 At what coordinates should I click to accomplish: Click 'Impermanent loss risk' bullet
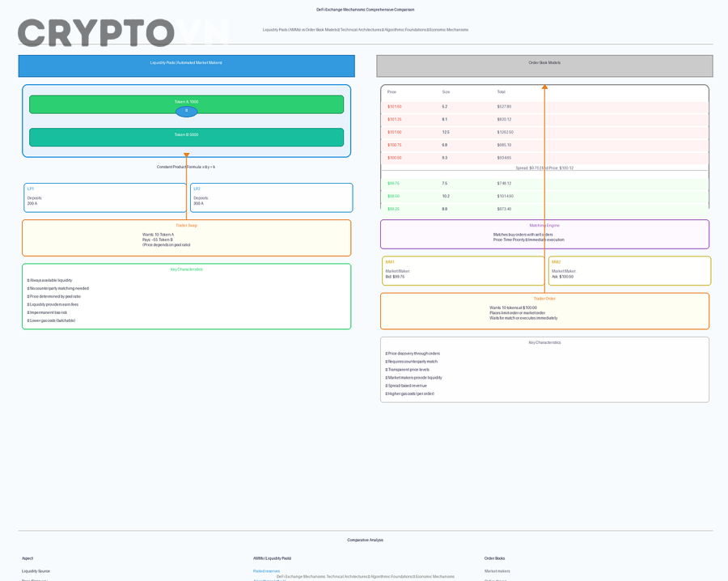point(47,312)
